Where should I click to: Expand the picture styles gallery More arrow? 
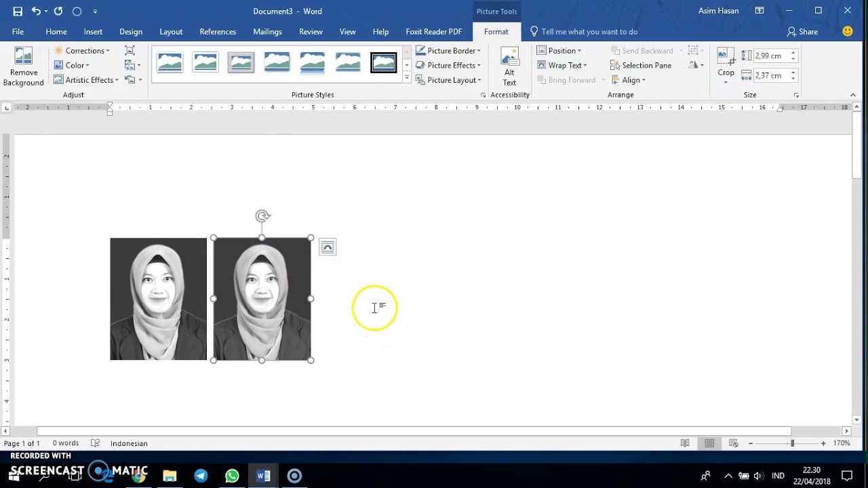pyautogui.click(x=407, y=79)
